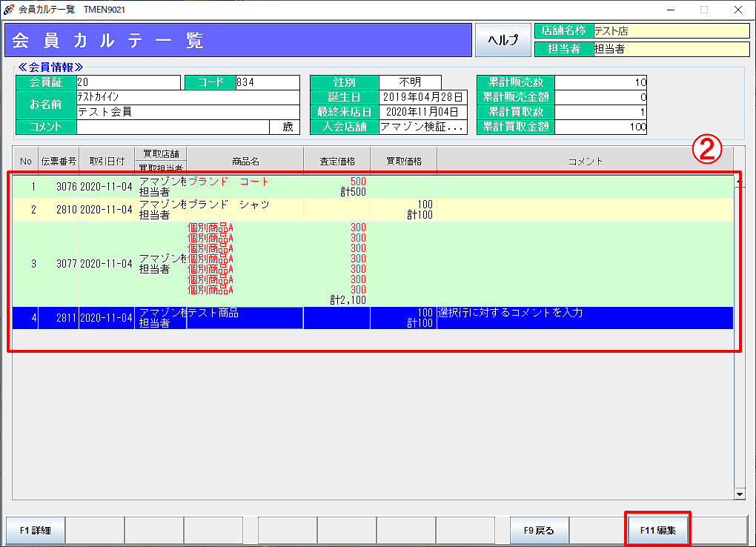Viewport: 756px width, 547px height.
Task: Click the 伝票番号 column header
Action: (59, 161)
